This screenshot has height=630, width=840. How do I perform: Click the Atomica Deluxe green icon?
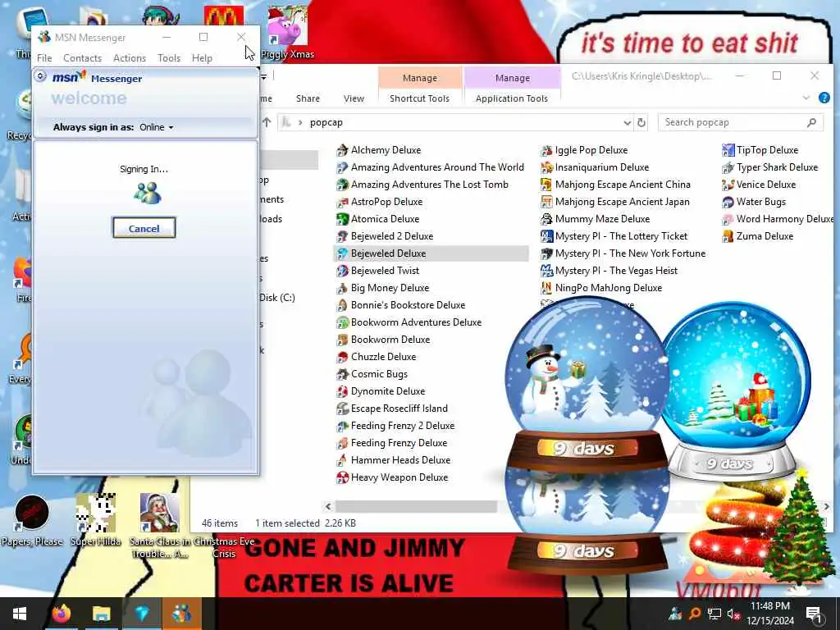342,219
